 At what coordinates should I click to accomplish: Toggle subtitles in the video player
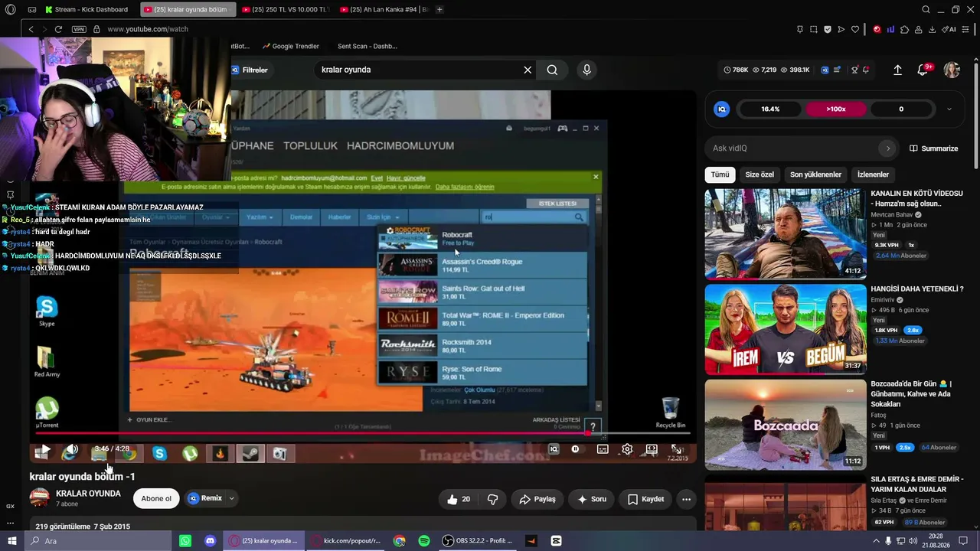[603, 449]
